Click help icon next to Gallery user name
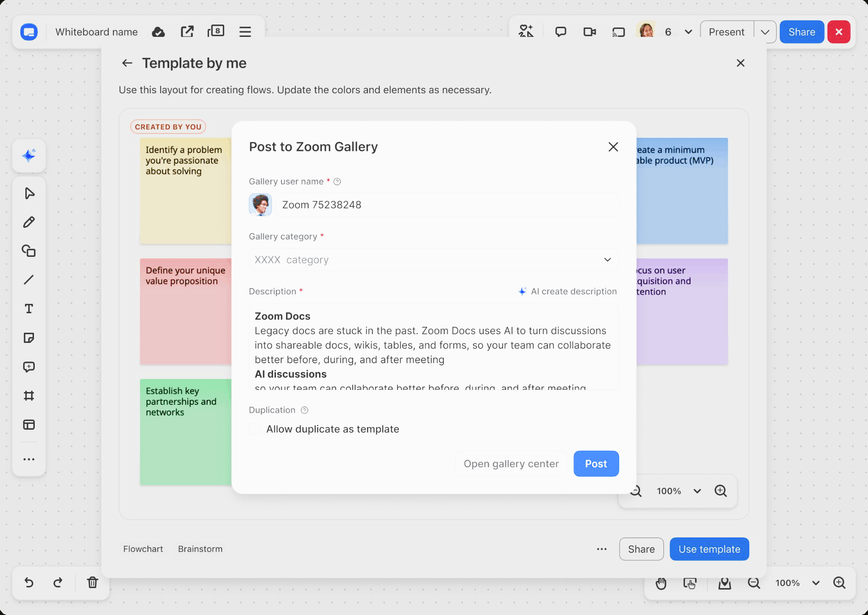868x615 pixels. click(337, 182)
